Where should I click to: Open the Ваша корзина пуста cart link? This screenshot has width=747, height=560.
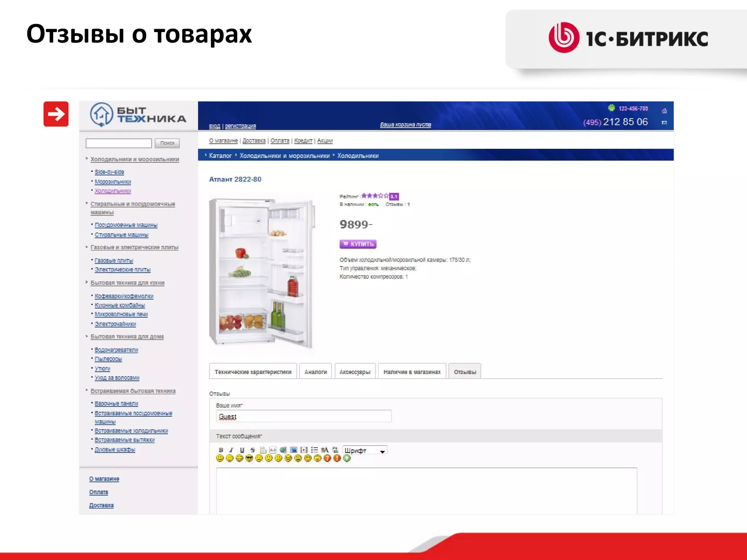point(406,124)
